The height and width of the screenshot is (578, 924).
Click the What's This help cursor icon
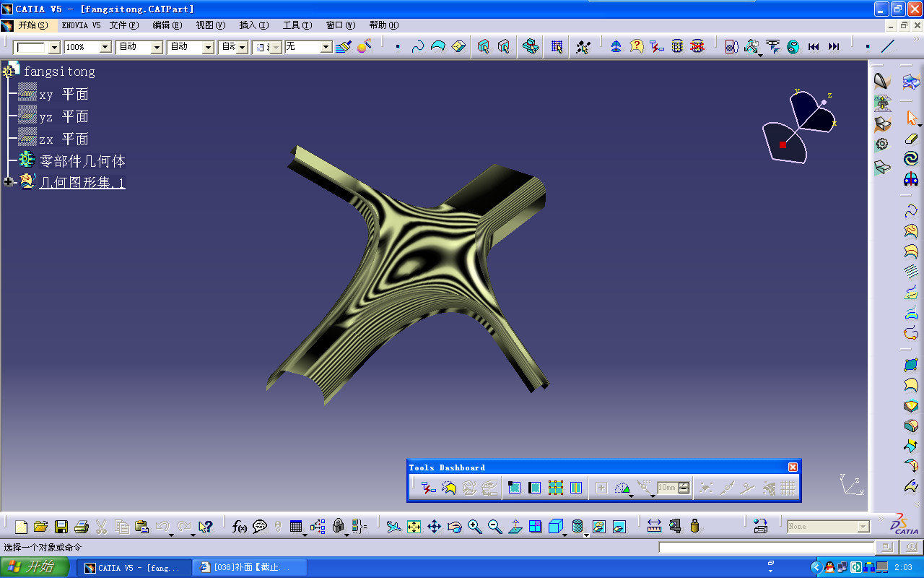(x=206, y=527)
